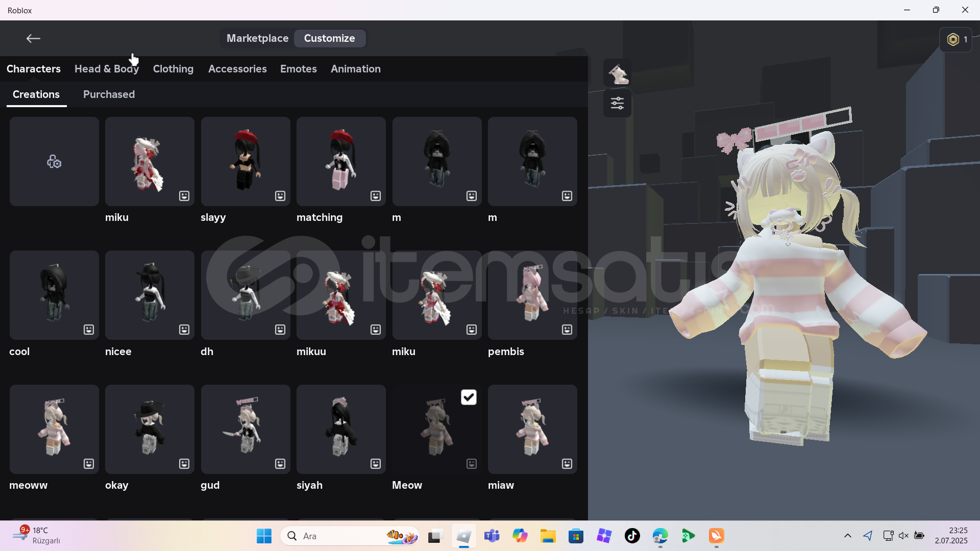Select the mikuu outfit thumbnail
The height and width of the screenshot is (551, 980).
[x=341, y=295]
